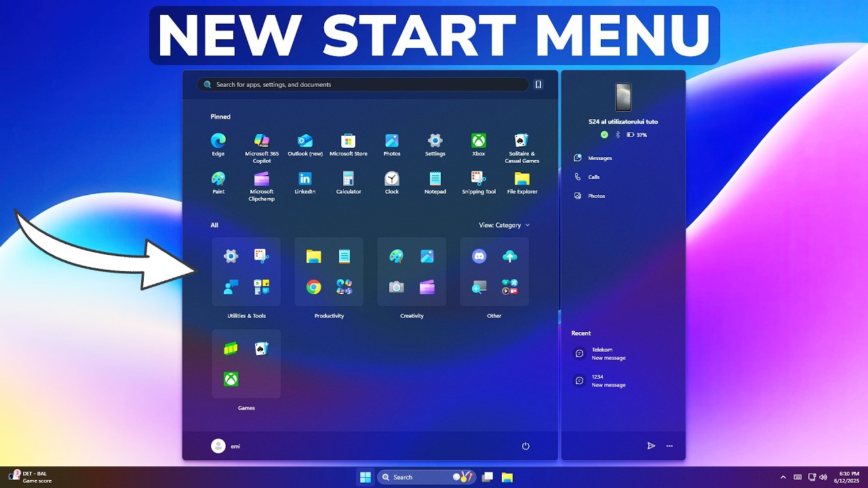This screenshot has width=868, height=488.
Task: Open the cloud upload app in Other
Action: (510, 256)
